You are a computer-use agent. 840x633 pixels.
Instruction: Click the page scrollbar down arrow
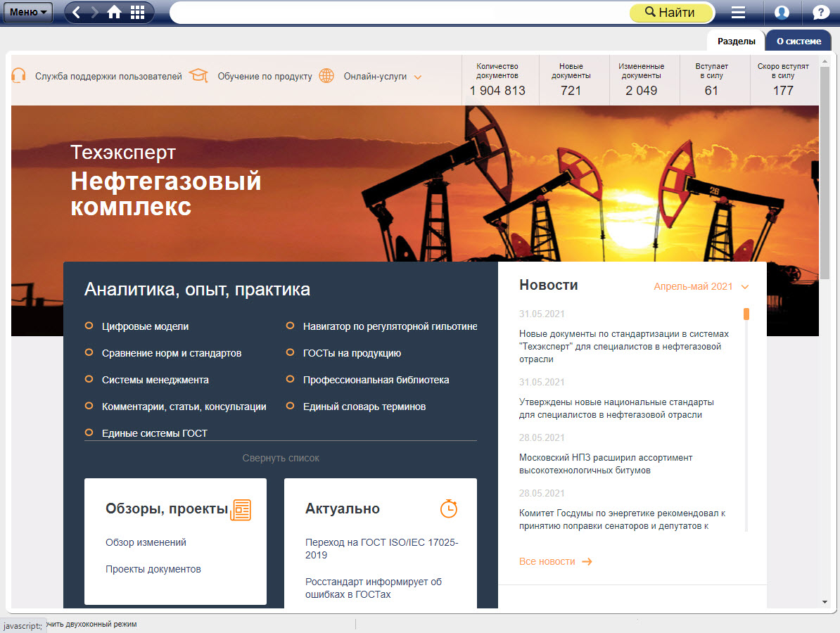[x=825, y=602]
